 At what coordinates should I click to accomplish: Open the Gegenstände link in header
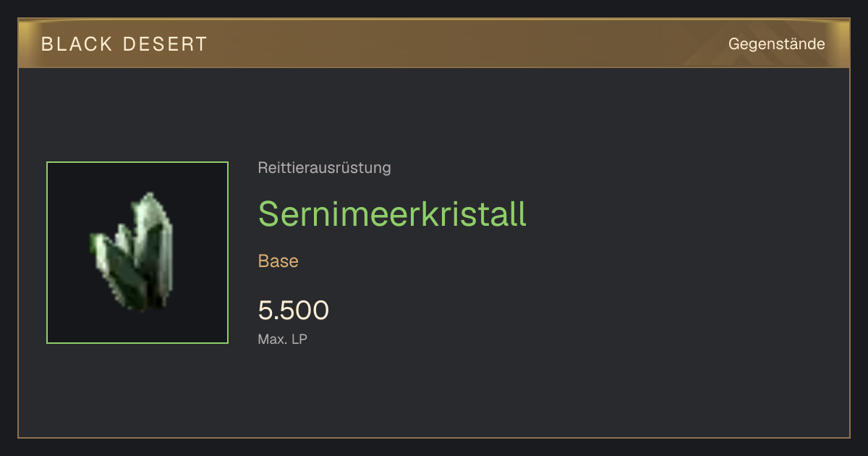pos(776,44)
